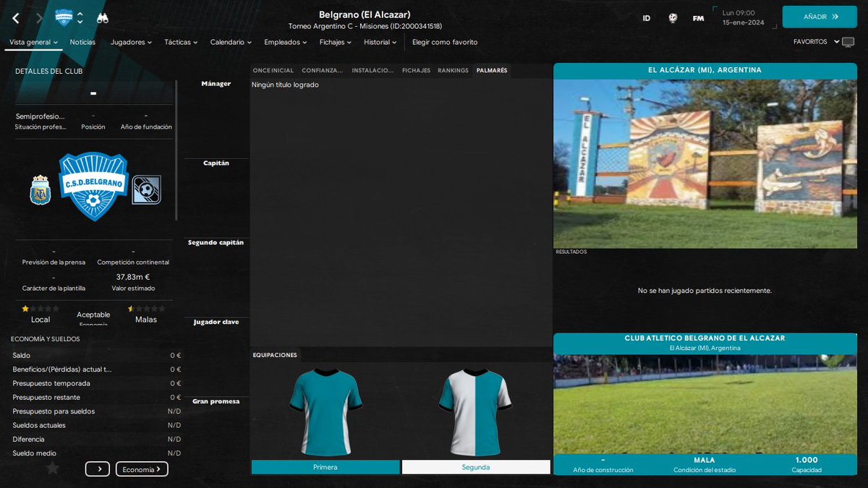The image size is (868, 488).
Task: Expand the Tácticas menu
Action: pos(181,43)
